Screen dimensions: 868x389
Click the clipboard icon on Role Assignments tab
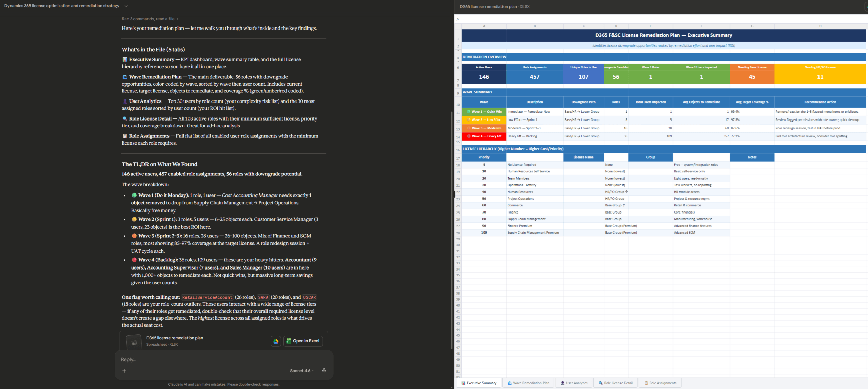646,383
